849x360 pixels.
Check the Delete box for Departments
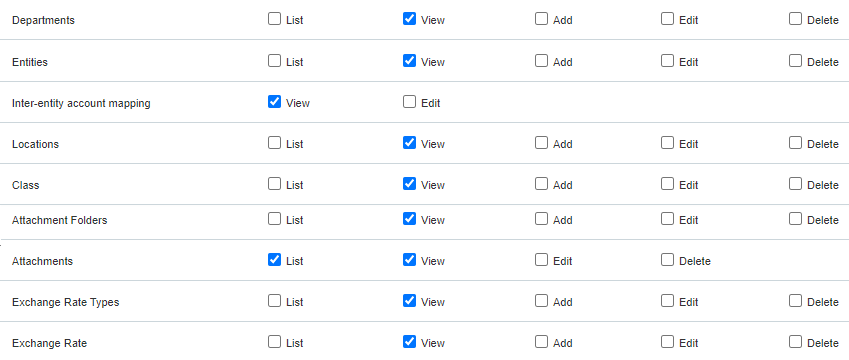pos(795,19)
